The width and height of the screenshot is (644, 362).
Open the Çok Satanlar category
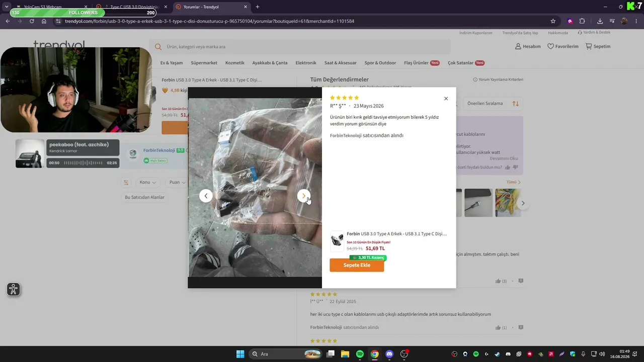[466, 63]
